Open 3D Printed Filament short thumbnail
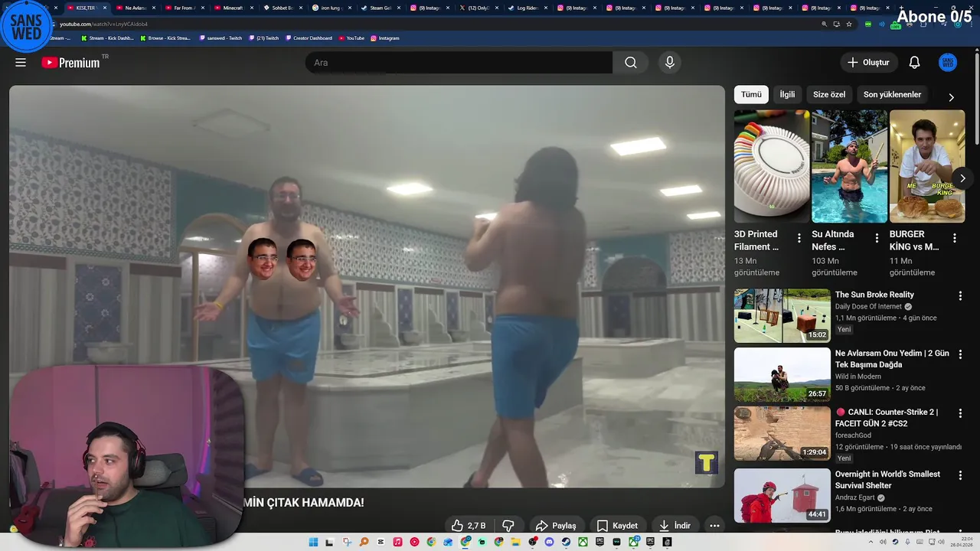980x551 pixels. pos(772,166)
